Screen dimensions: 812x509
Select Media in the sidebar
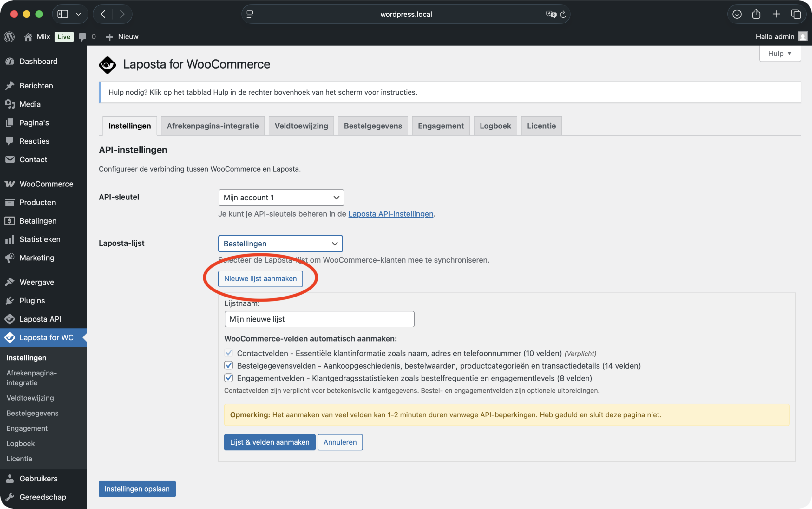tap(30, 104)
